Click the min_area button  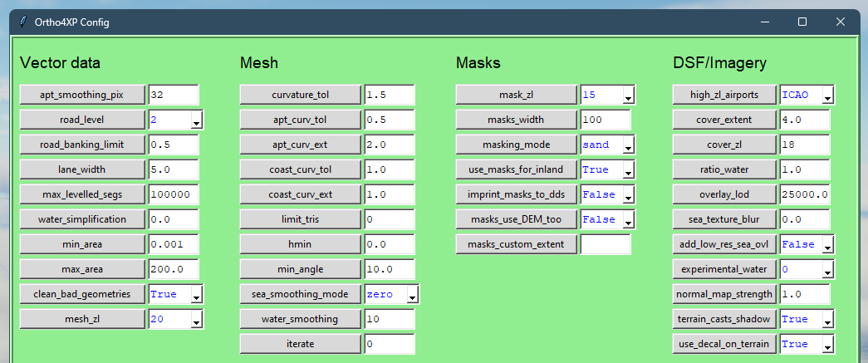click(82, 244)
